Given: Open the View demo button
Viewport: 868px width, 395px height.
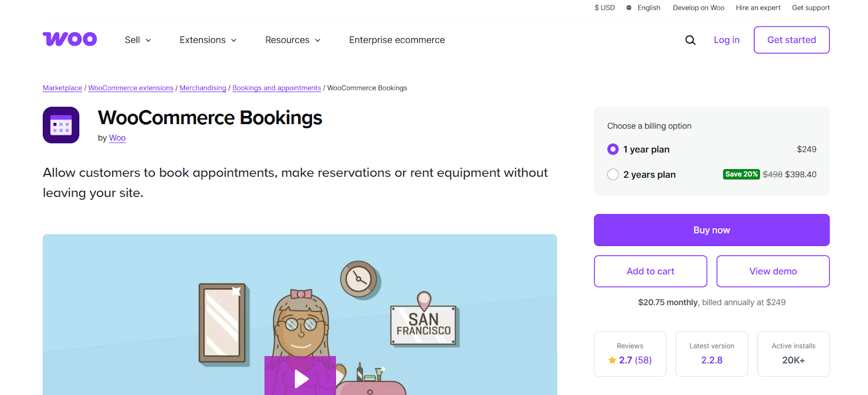Looking at the screenshot, I should point(773,271).
